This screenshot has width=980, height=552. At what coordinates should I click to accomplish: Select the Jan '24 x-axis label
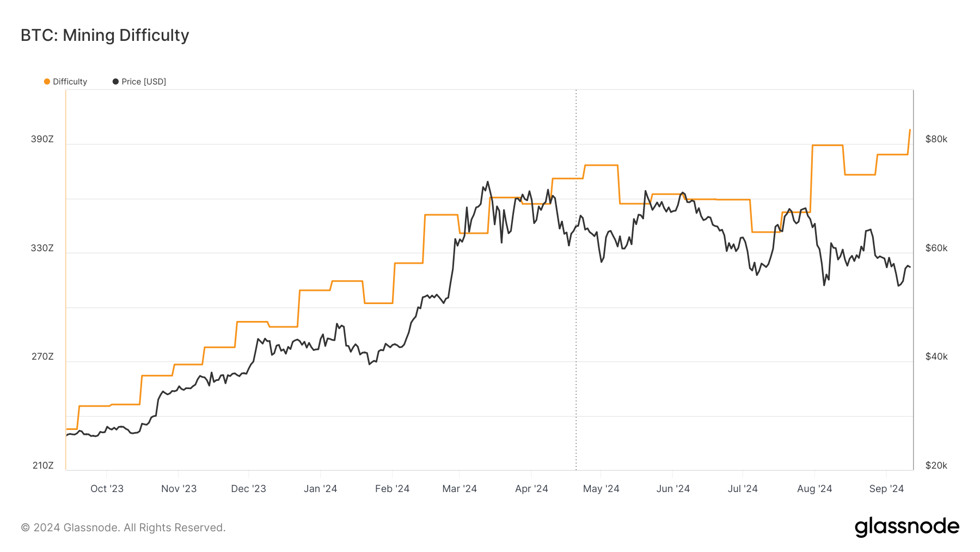pyautogui.click(x=320, y=489)
